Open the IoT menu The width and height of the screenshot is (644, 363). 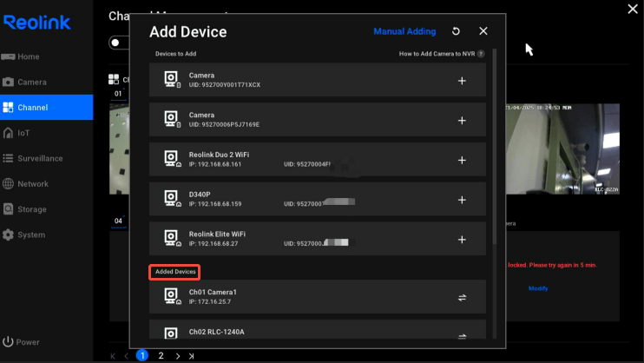[x=46, y=133]
